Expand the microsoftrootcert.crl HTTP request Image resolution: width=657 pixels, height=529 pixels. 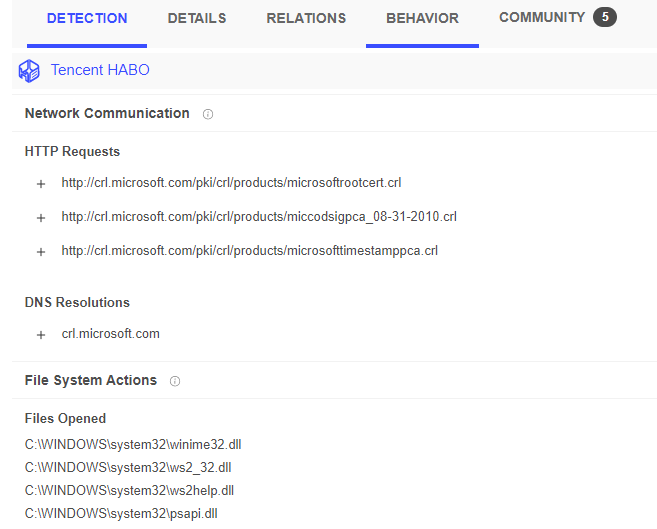coord(41,184)
